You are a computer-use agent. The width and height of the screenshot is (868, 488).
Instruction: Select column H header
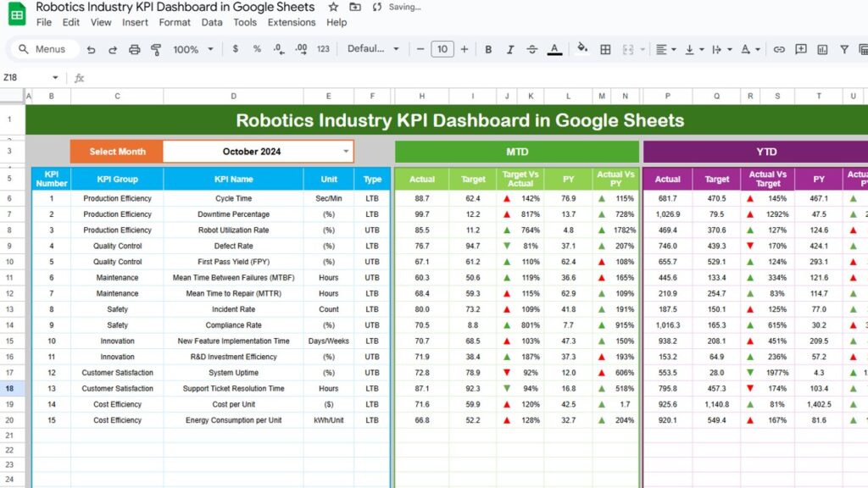click(422, 96)
